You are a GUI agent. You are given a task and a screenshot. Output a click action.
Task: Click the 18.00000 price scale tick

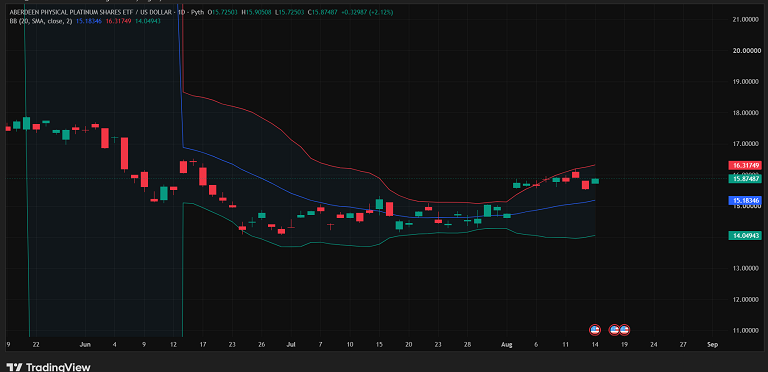coord(745,113)
